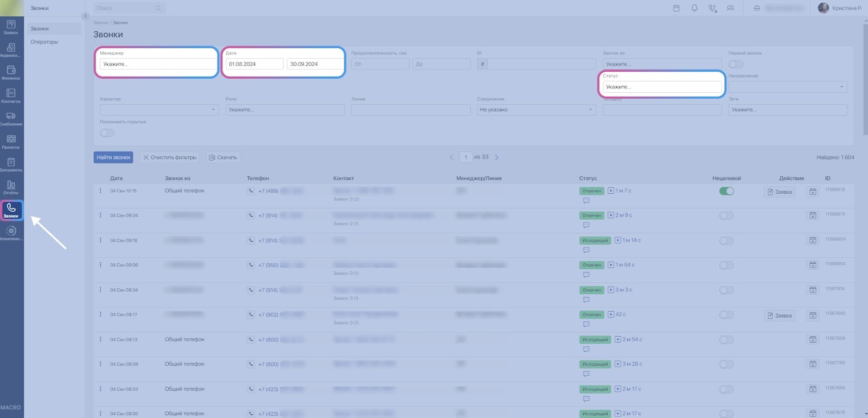This screenshot has height=418, width=868.
Task: Click the notifications bell icon
Action: pos(694,8)
